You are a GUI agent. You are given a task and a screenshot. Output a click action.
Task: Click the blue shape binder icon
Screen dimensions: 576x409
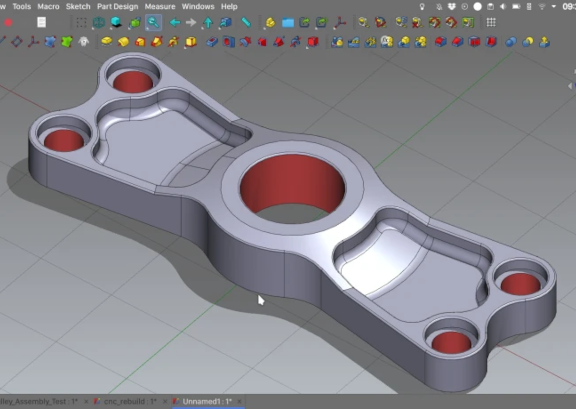50,42
